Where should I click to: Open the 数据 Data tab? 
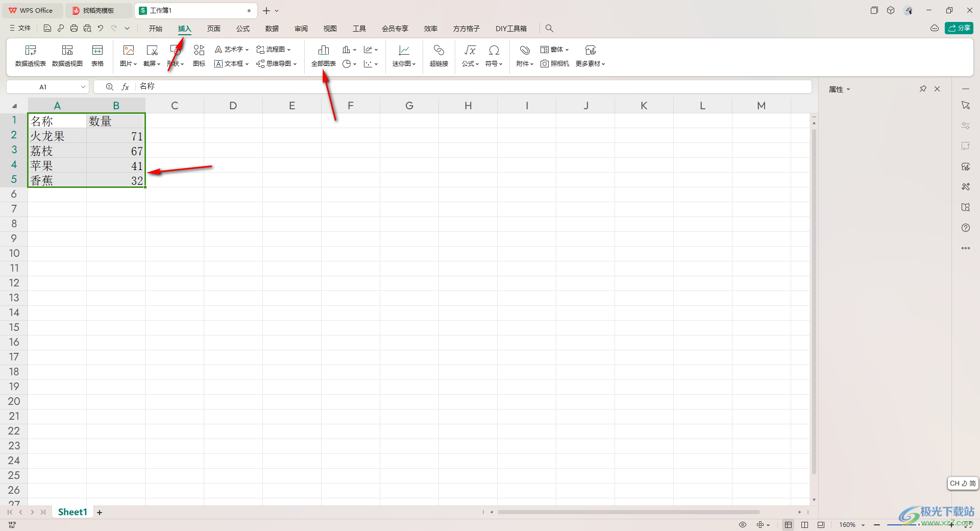coord(272,29)
